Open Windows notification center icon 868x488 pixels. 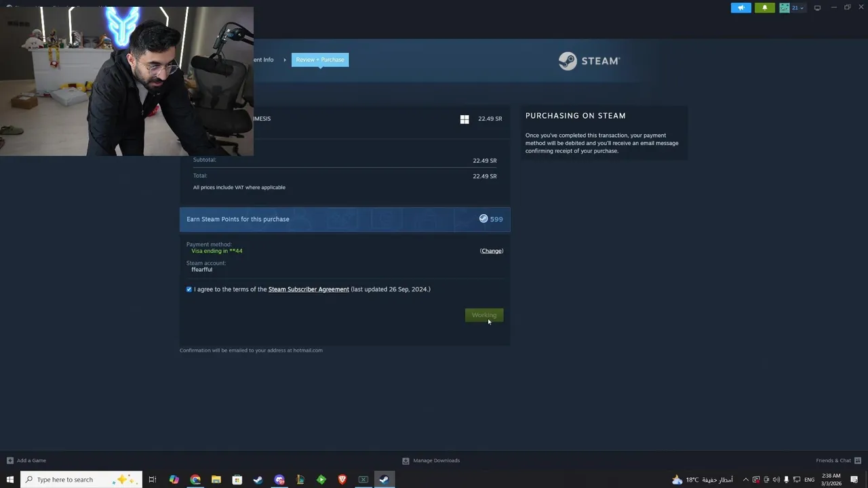(854, 480)
